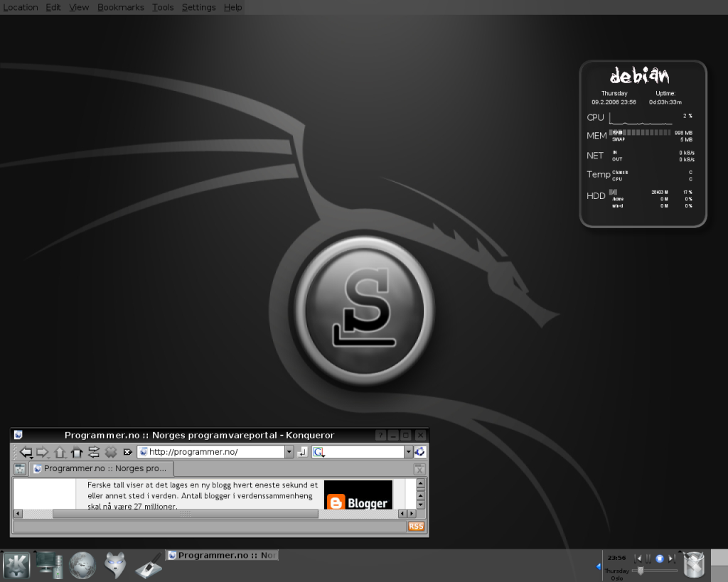Screen dimensions: 728x582
Task: Reload the page with the Reload icon
Action: (x=93, y=452)
